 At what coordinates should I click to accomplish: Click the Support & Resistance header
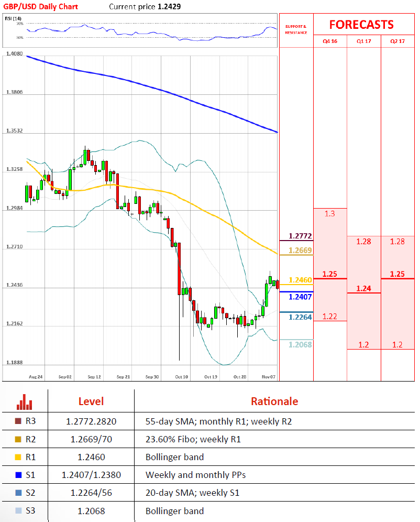pos(296,29)
